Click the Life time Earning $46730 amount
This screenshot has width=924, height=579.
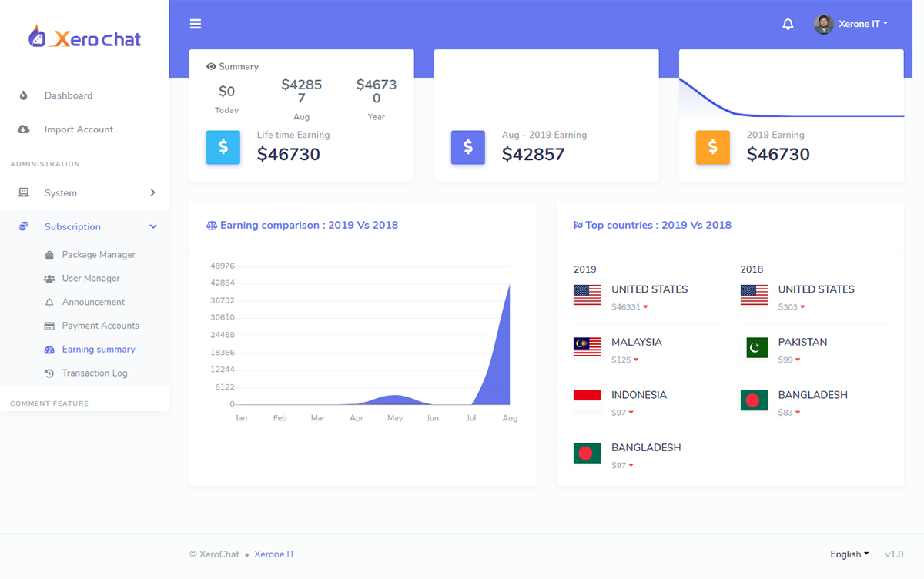point(289,154)
